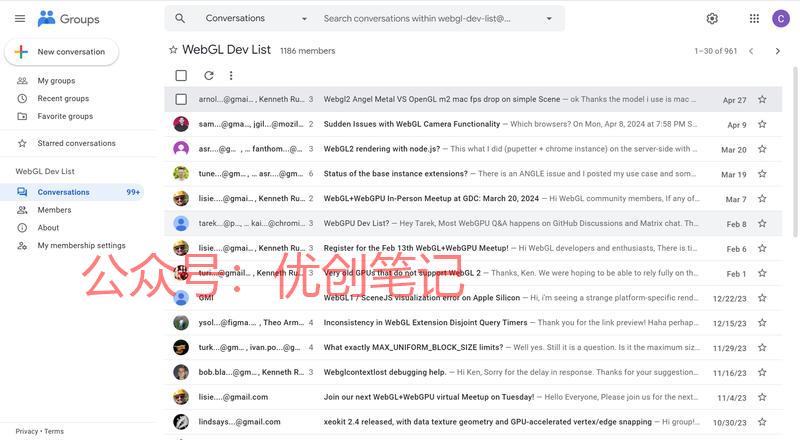
Task: Star the Webglcontextlost debugging conversation
Action: 762,372
